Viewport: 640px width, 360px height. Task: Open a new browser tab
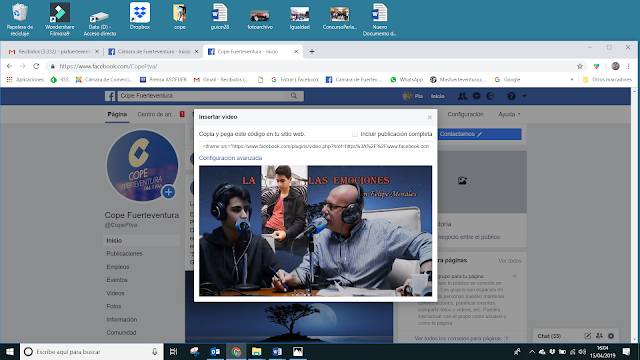pos(312,51)
